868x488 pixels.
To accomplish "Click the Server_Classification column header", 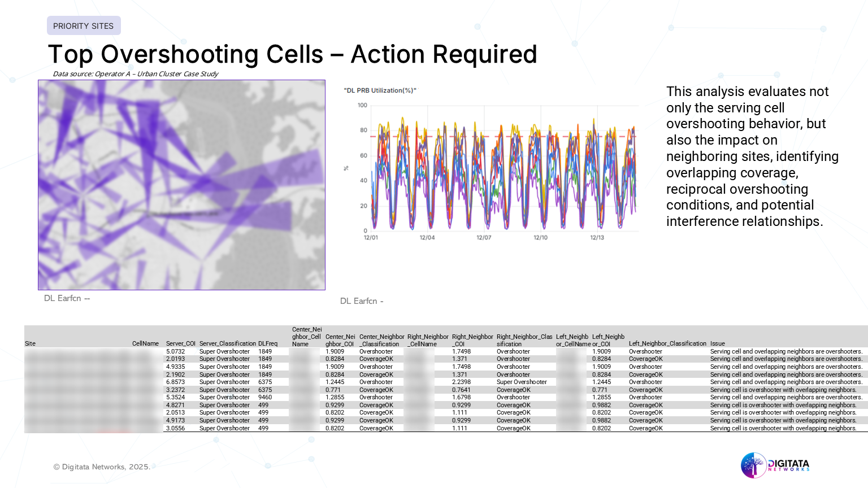I will [x=227, y=343].
